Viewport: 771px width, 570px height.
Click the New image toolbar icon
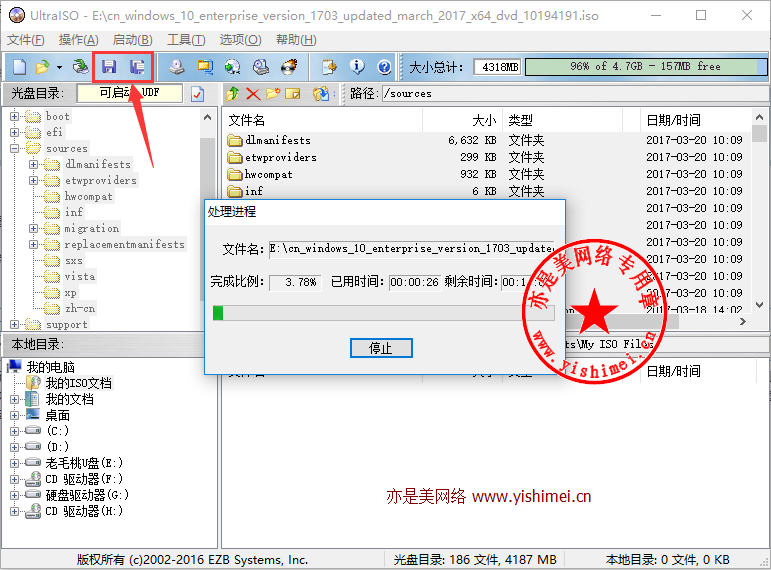click(20, 66)
